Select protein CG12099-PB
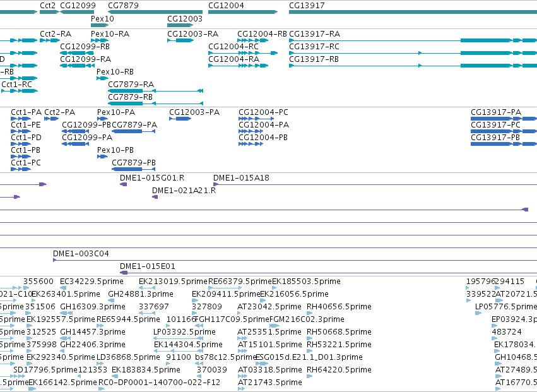The height and width of the screenshot is (392, 537). pos(86,125)
